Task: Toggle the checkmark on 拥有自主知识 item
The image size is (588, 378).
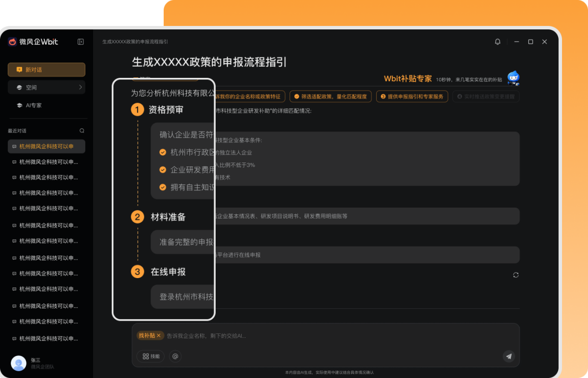Action: point(163,187)
